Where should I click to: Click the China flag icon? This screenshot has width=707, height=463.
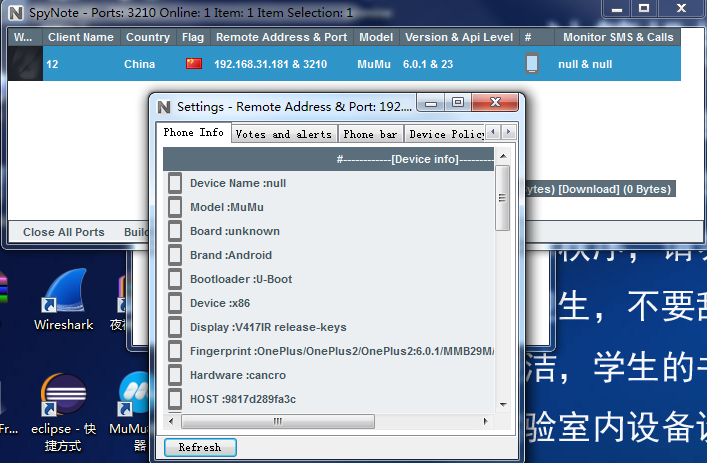tap(194, 64)
